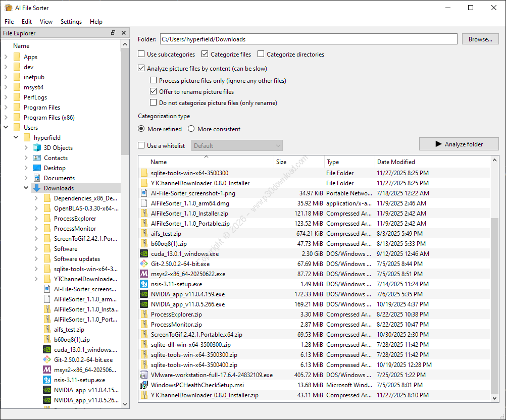
Task: Open the Settings menu
Action: point(71,22)
